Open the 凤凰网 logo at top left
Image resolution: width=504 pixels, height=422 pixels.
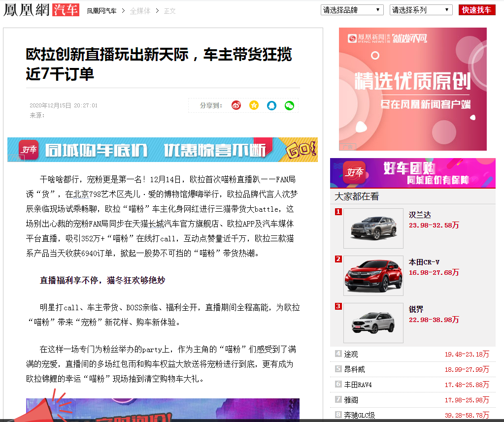tap(26, 10)
